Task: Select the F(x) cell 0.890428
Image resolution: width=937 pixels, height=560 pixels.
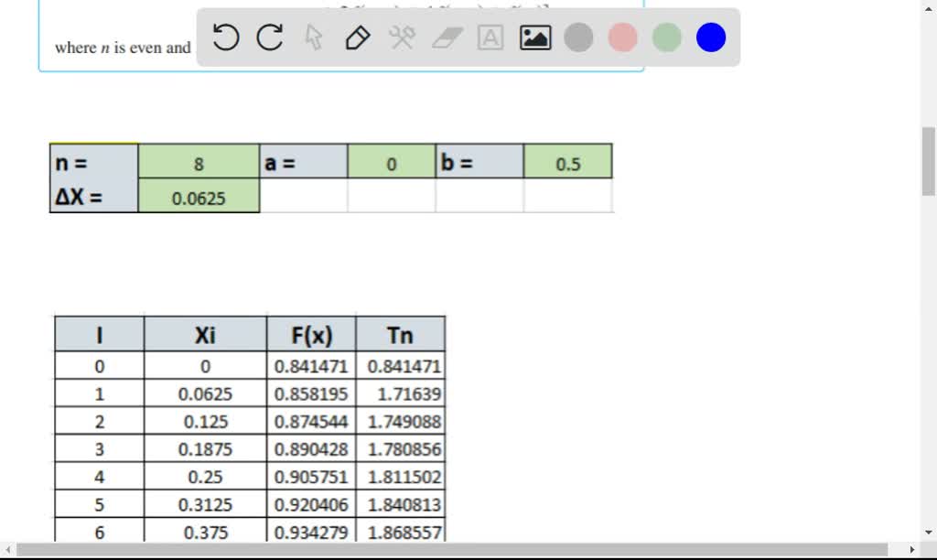Action: (311, 449)
